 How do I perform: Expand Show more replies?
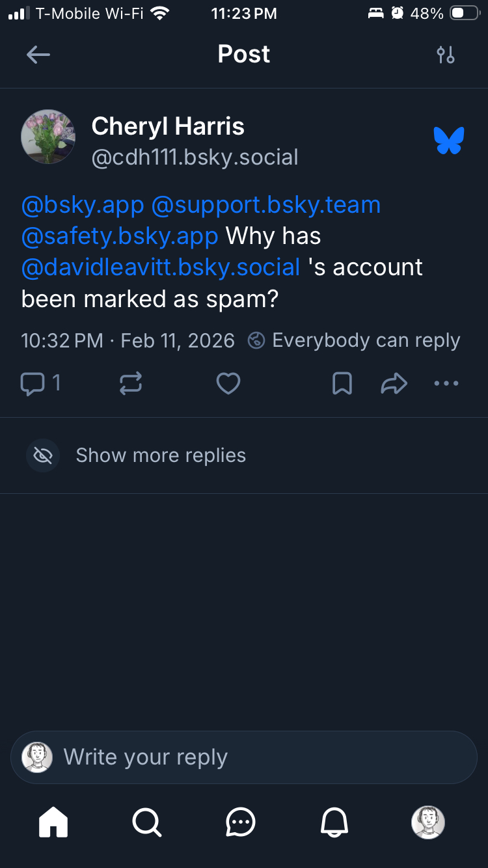(x=161, y=455)
